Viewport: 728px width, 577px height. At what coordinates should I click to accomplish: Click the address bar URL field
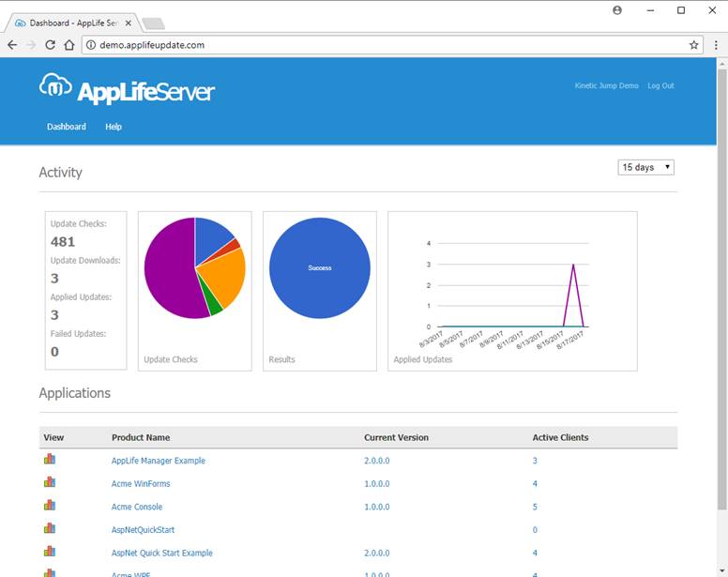(x=392, y=45)
